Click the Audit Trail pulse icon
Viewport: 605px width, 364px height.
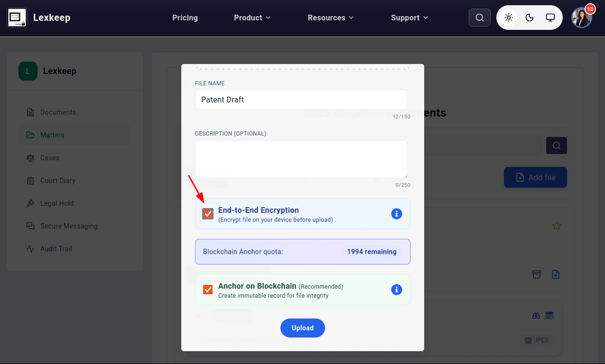(x=30, y=249)
